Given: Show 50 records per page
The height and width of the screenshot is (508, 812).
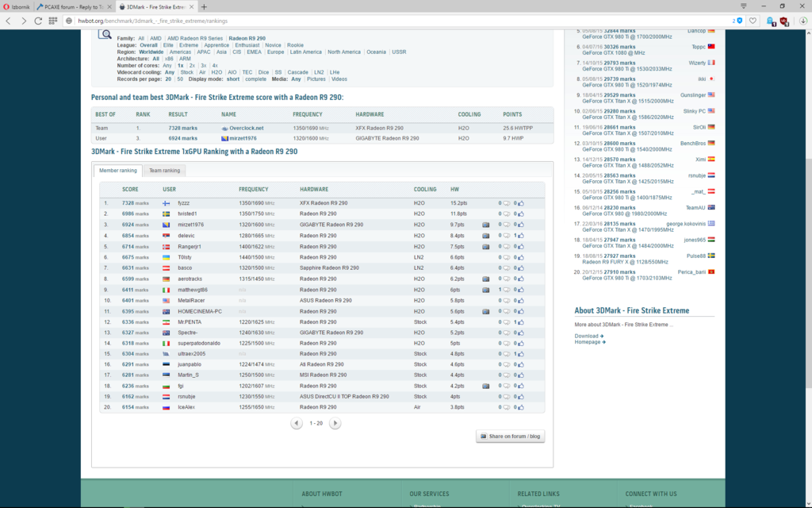Looking at the screenshot, I should click(x=180, y=79).
